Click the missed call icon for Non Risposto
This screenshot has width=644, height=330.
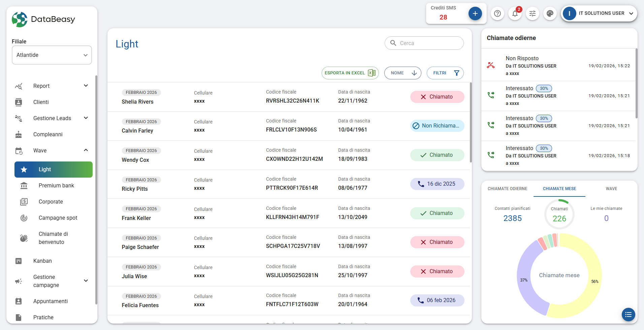coord(491,65)
